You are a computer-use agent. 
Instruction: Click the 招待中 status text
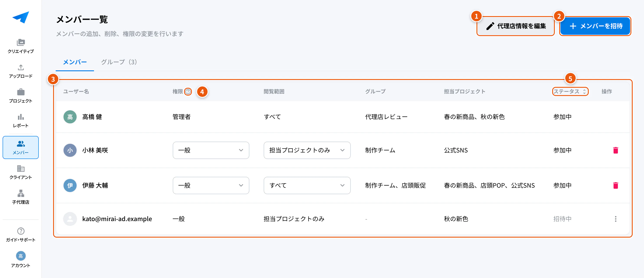(562, 219)
